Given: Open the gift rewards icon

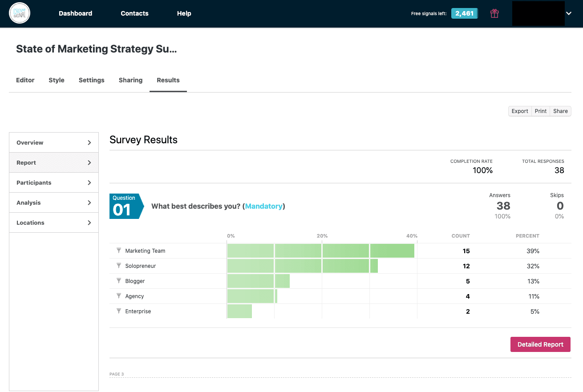Looking at the screenshot, I should pos(494,13).
